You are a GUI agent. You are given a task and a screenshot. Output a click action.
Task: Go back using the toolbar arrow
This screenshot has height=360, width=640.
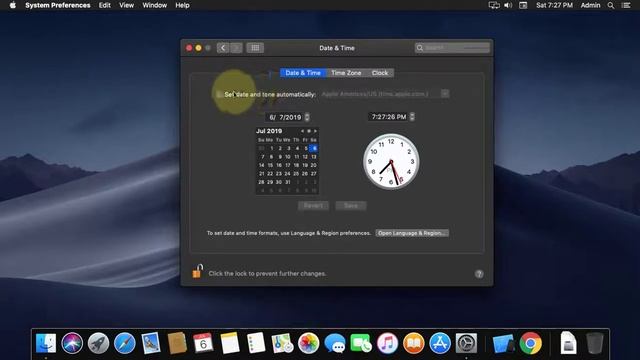[x=223, y=48]
